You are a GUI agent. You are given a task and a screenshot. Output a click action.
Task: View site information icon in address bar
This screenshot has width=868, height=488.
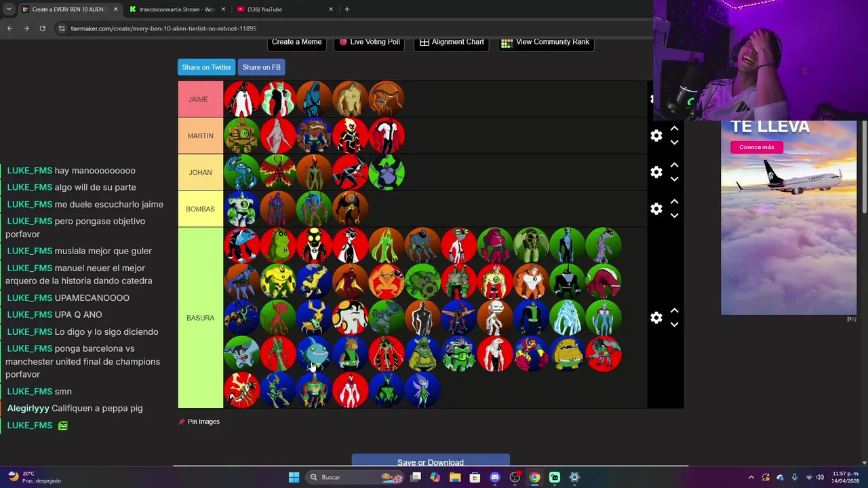click(62, 28)
